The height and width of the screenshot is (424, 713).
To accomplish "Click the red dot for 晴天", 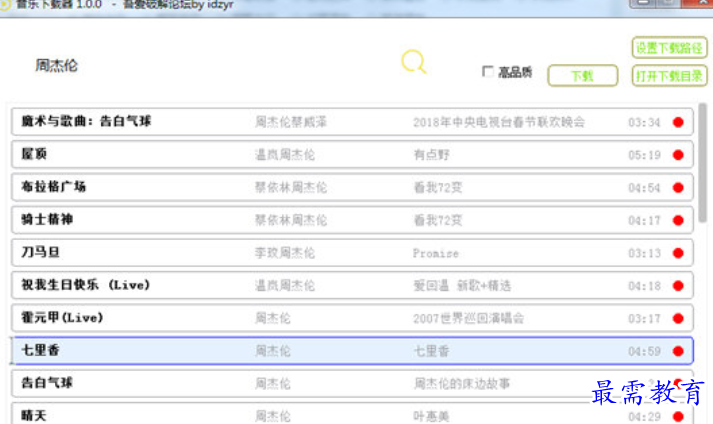I will [x=678, y=416].
